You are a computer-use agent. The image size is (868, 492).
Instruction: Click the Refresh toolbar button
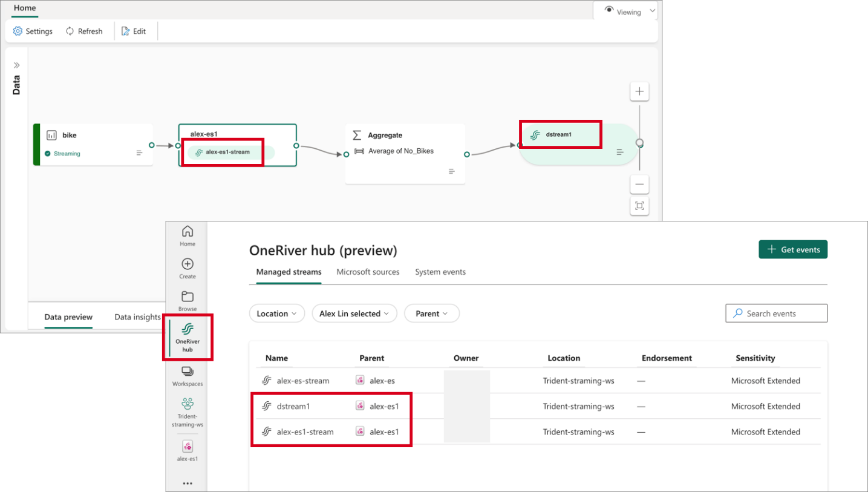coord(84,31)
